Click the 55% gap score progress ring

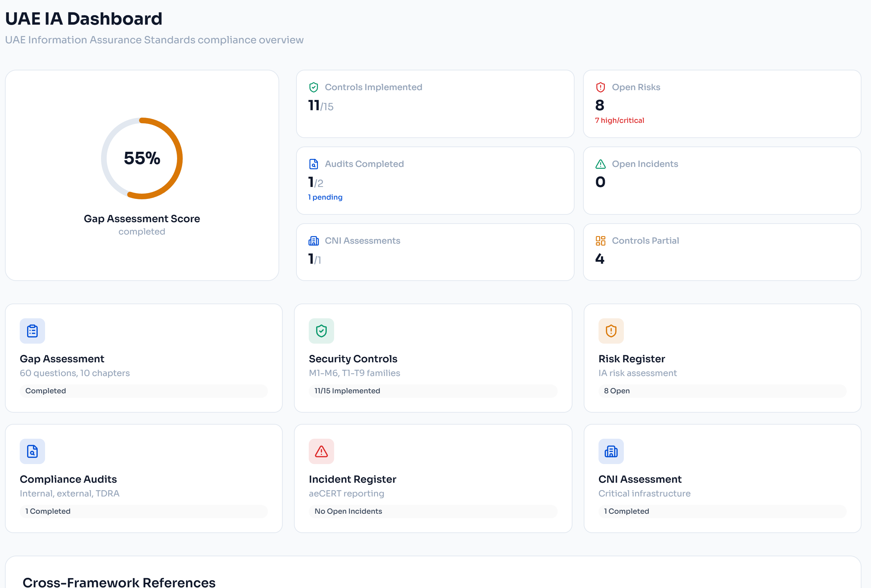[142, 158]
